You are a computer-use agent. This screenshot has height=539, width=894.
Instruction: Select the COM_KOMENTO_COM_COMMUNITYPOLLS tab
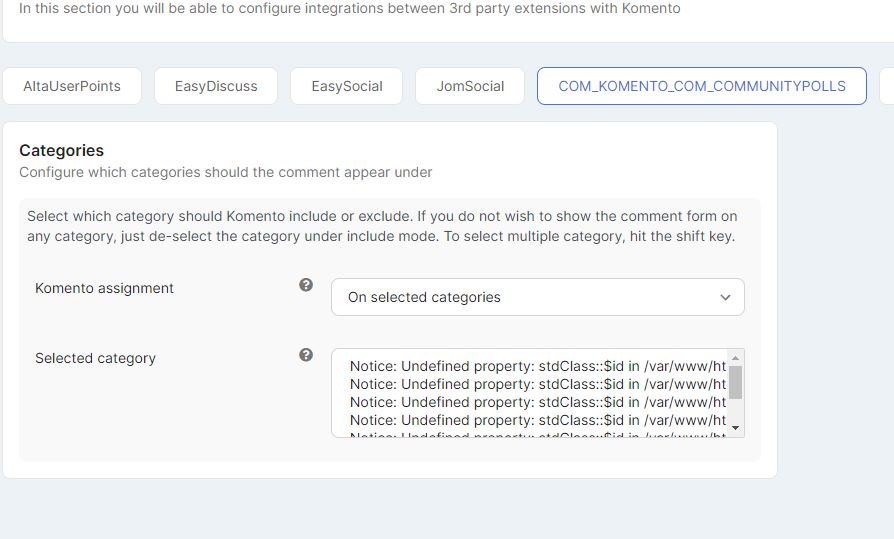[x=701, y=86]
